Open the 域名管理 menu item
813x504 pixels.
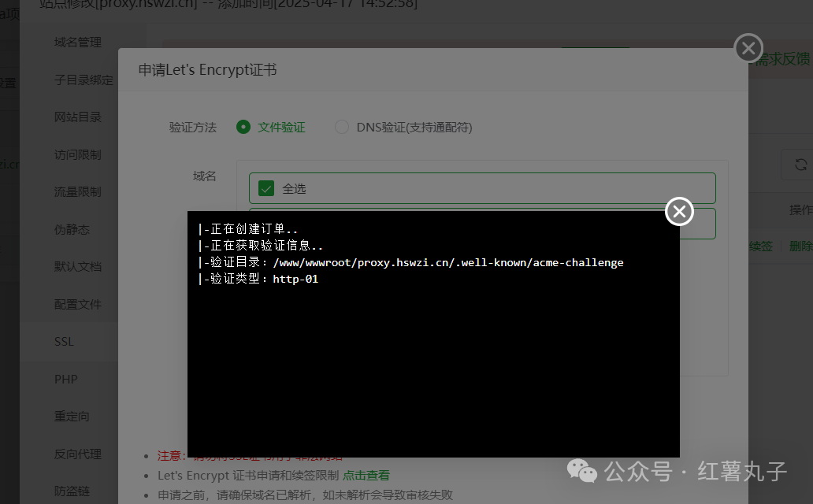coord(78,43)
